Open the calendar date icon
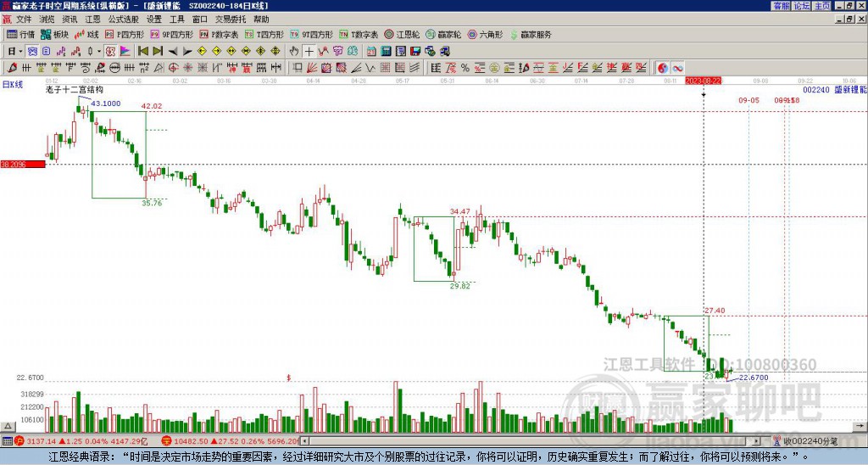868x465 pixels. (371, 52)
